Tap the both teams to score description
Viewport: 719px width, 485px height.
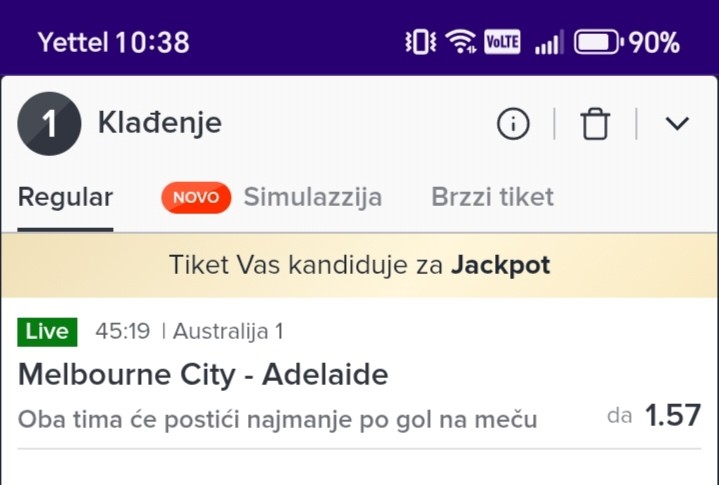click(x=278, y=419)
